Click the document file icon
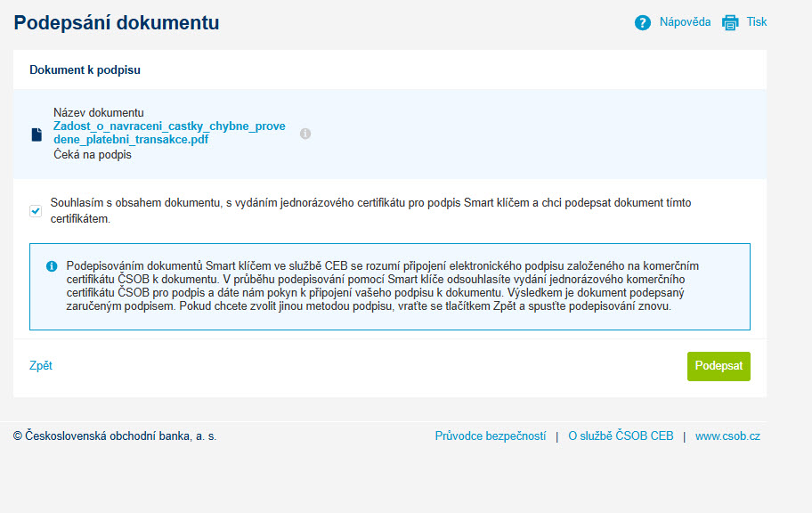This screenshot has width=812, height=513. tap(37, 134)
